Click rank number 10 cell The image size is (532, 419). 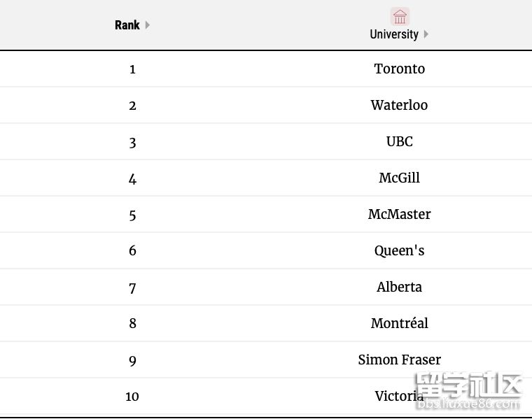(x=132, y=397)
